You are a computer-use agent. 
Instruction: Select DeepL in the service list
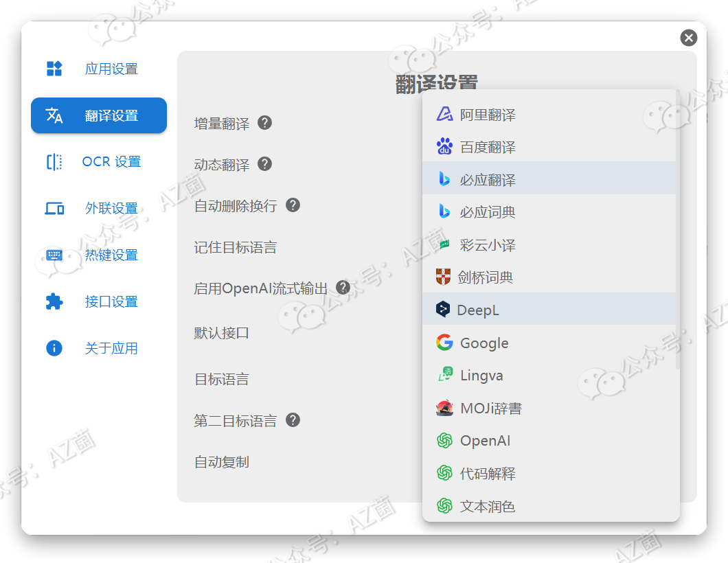click(549, 310)
